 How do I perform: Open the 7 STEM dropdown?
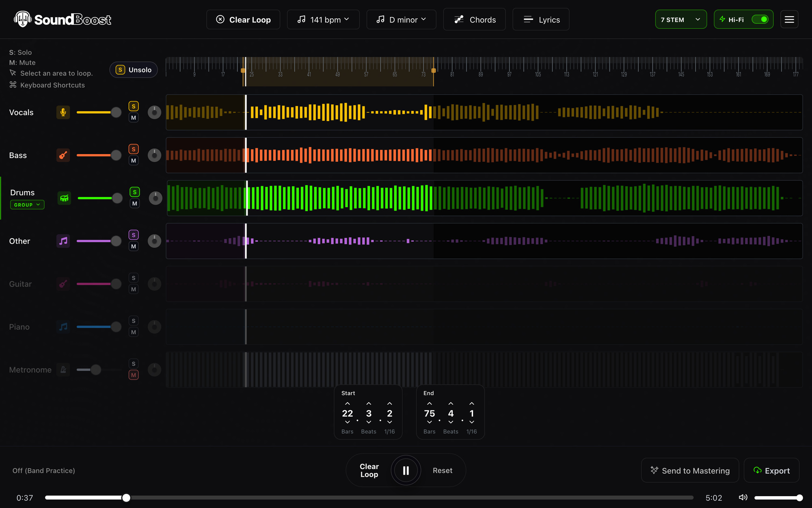(681, 20)
